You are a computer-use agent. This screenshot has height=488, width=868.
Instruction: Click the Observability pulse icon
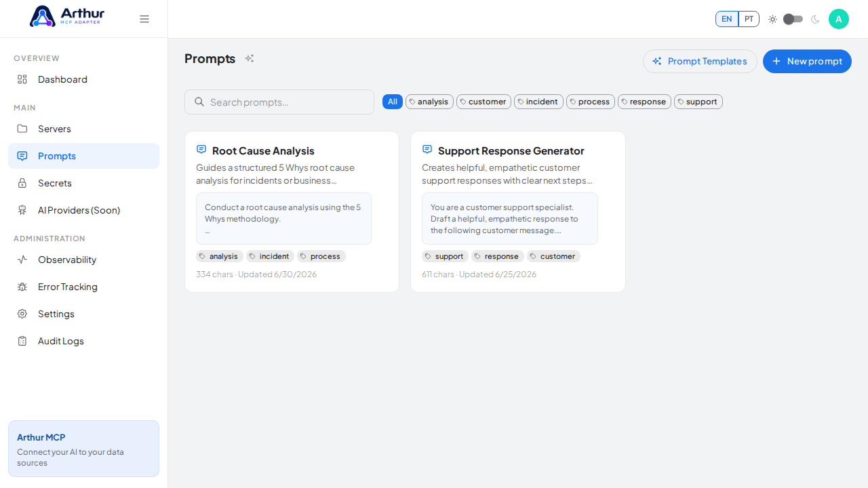click(22, 260)
